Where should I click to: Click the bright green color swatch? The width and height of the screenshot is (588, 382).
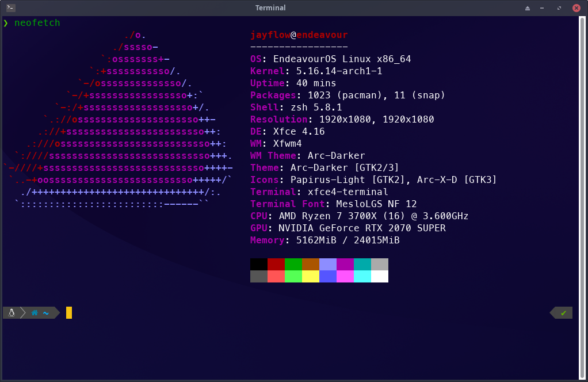pos(293,276)
